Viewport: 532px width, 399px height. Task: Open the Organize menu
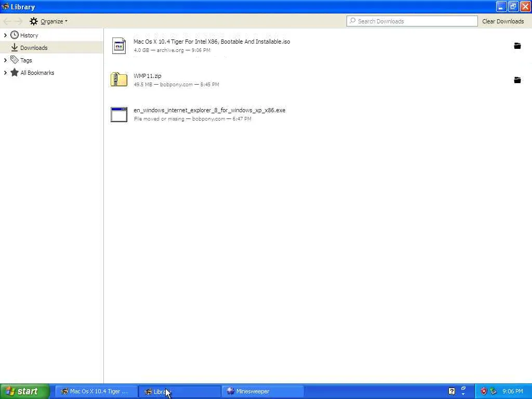[x=48, y=21]
